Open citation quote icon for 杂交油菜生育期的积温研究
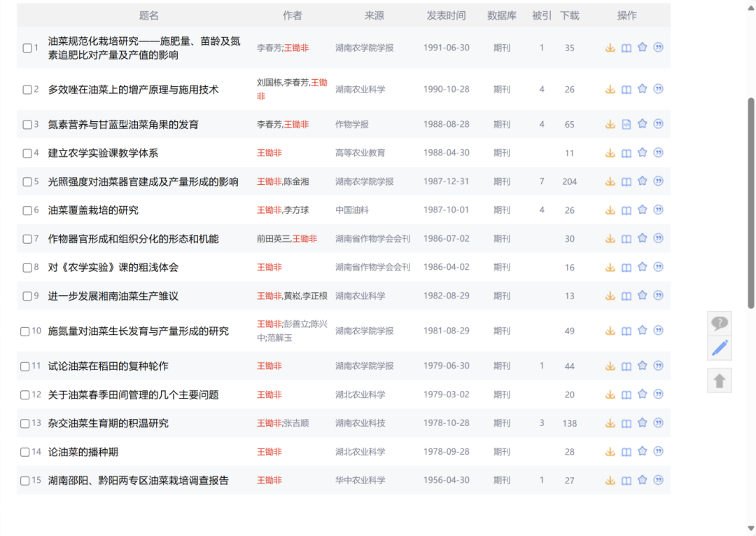This screenshot has height=536, width=756. coord(658,422)
